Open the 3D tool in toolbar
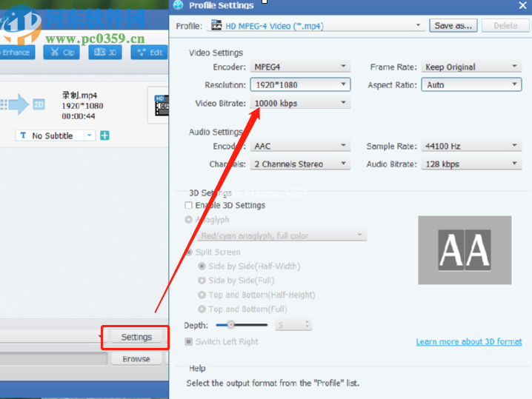This screenshot has height=399, width=532. point(104,53)
